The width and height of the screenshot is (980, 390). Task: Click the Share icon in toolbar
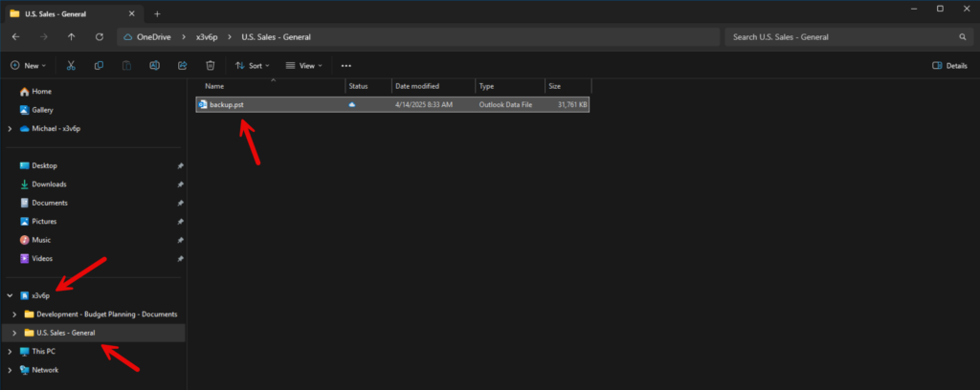click(x=183, y=66)
